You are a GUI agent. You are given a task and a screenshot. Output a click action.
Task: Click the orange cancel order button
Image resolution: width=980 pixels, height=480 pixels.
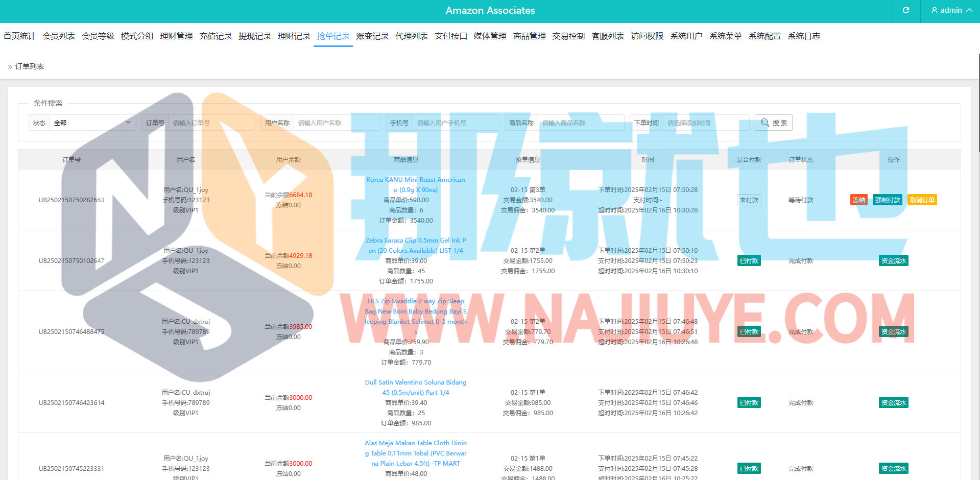[922, 200]
